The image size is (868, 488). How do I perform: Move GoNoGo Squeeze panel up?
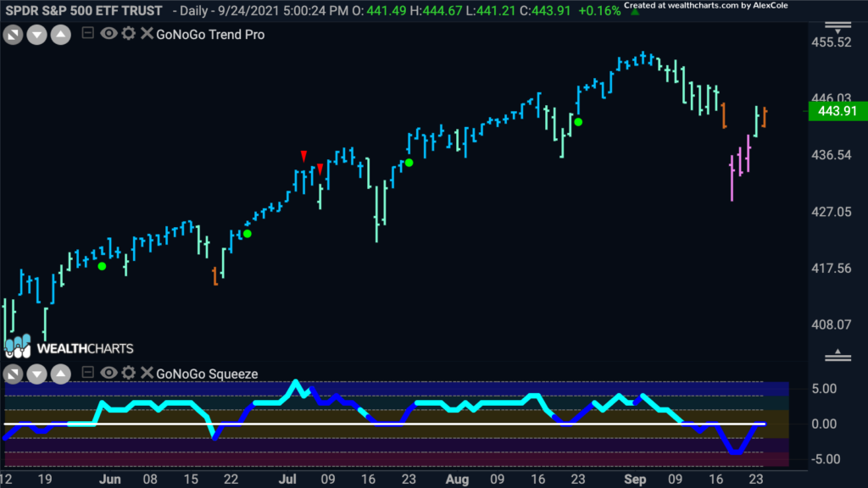61,374
